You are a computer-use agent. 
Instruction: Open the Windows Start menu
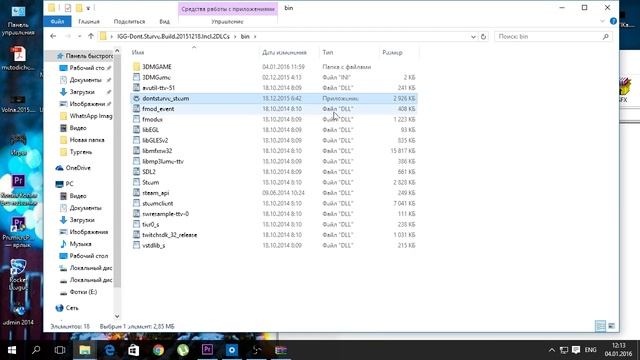(12, 350)
